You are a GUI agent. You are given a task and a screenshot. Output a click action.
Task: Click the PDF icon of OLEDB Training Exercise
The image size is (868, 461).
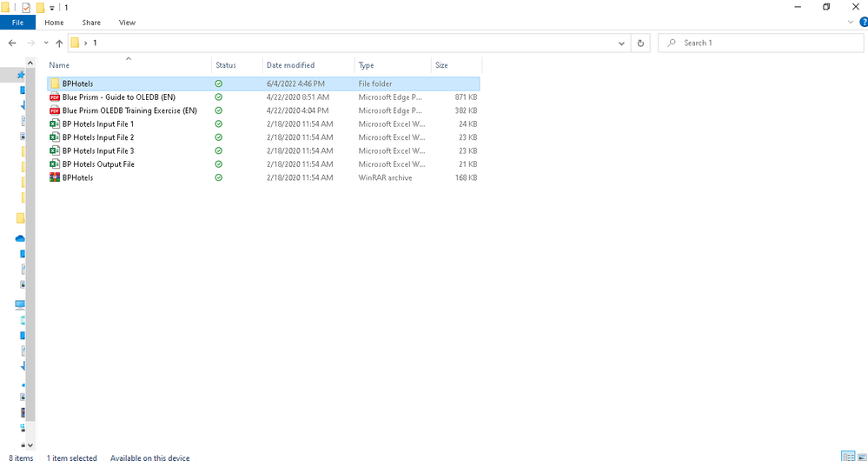click(x=54, y=110)
